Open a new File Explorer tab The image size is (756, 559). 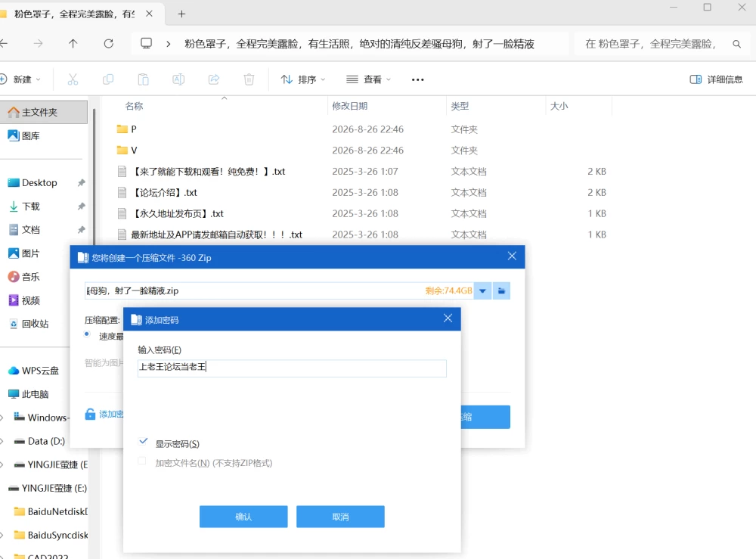click(x=181, y=14)
